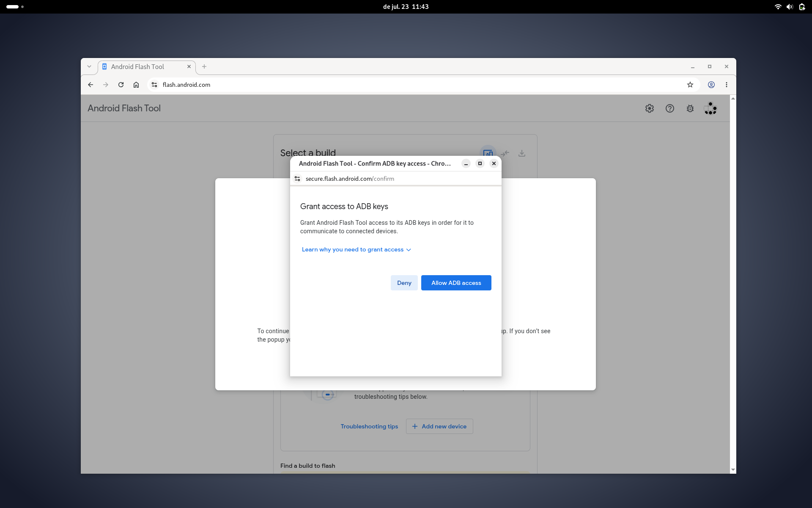
Task: Go forward in Chrome main window
Action: (x=106, y=85)
